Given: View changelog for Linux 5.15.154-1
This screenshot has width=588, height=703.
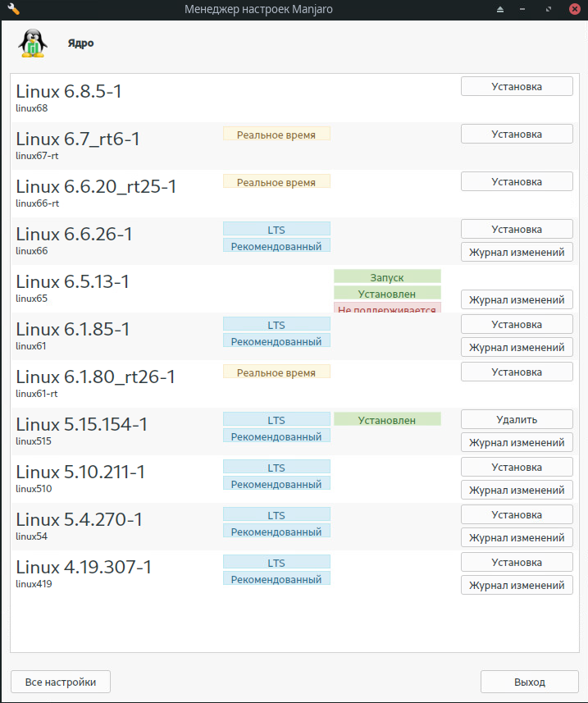Looking at the screenshot, I should click(517, 442).
